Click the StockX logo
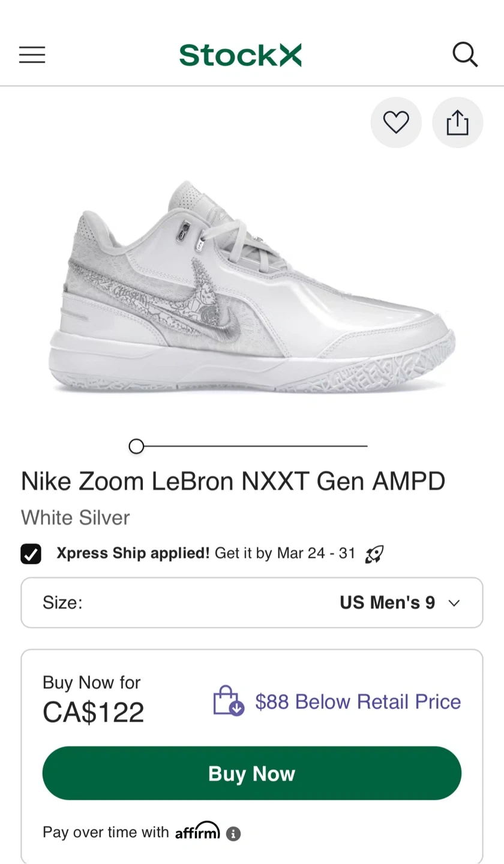 point(240,55)
